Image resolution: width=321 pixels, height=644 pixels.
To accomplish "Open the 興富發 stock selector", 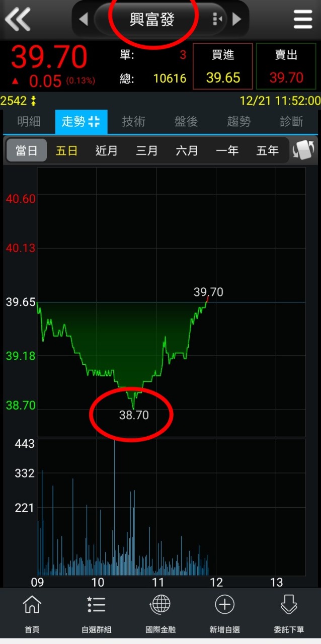I will (x=152, y=20).
